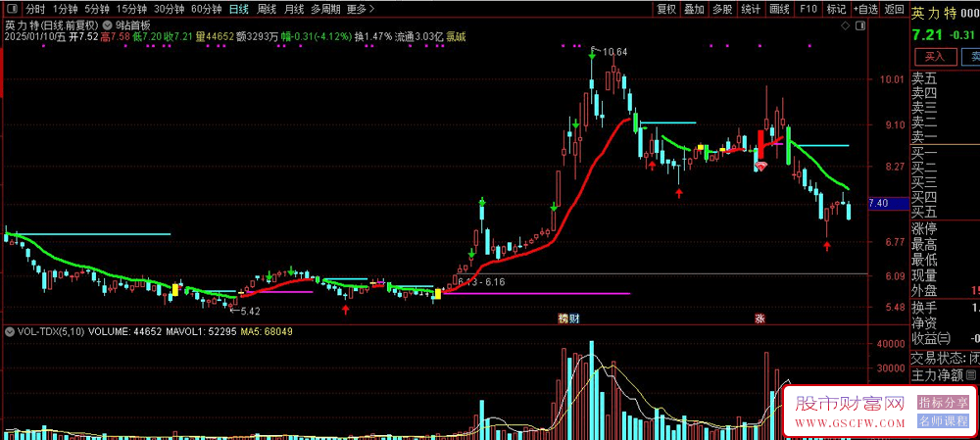This screenshot has width=980, height=440.
Task: Select the 60分钟 period tab
Action: 206,10
